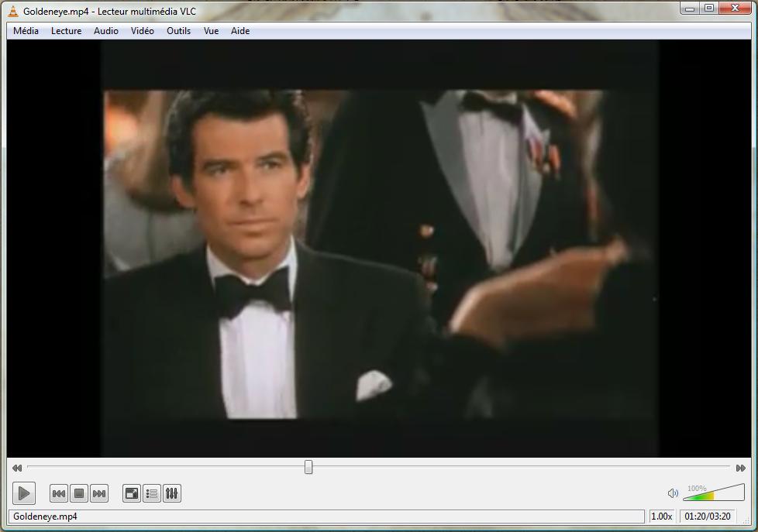The image size is (758, 532).
Task: Click the Play button
Action: pyautogui.click(x=24, y=493)
